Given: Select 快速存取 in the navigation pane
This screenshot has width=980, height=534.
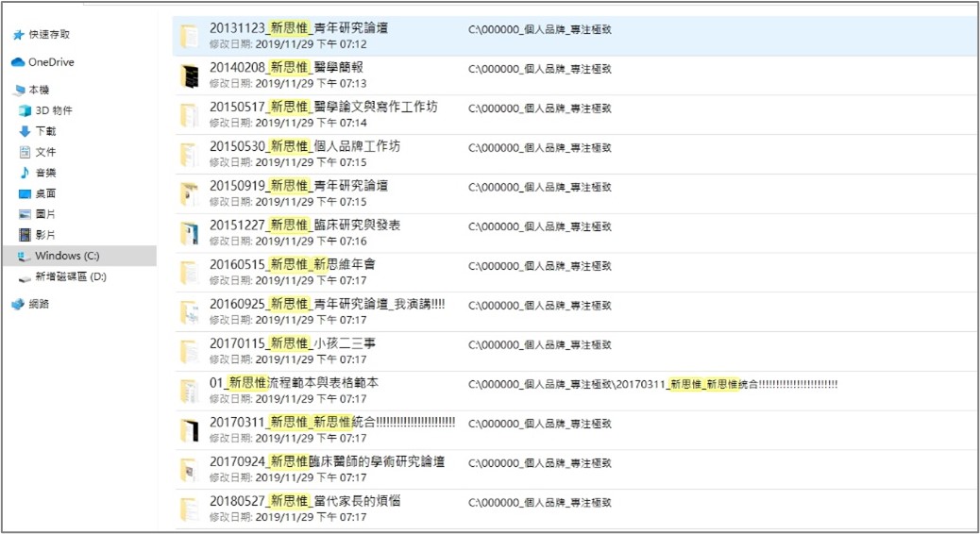Looking at the screenshot, I should (x=49, y=35).
